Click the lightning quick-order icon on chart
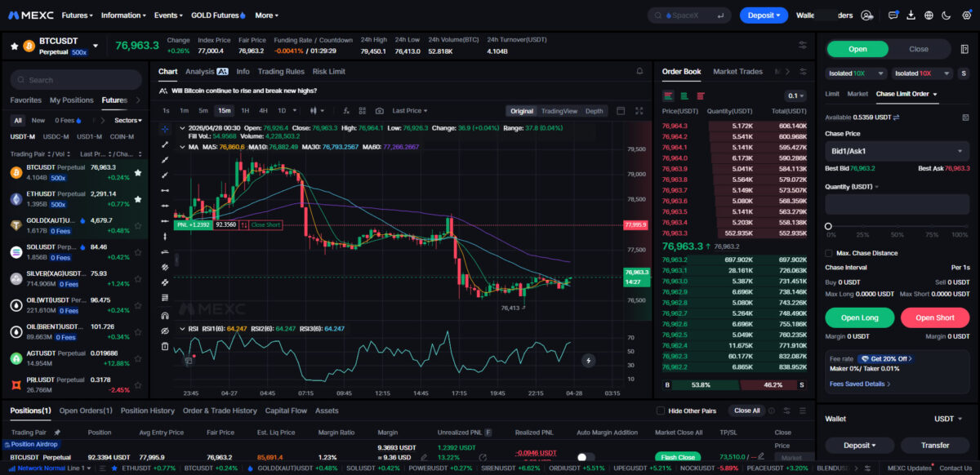Viewport: 980px width, 475px height. [587, 360]
